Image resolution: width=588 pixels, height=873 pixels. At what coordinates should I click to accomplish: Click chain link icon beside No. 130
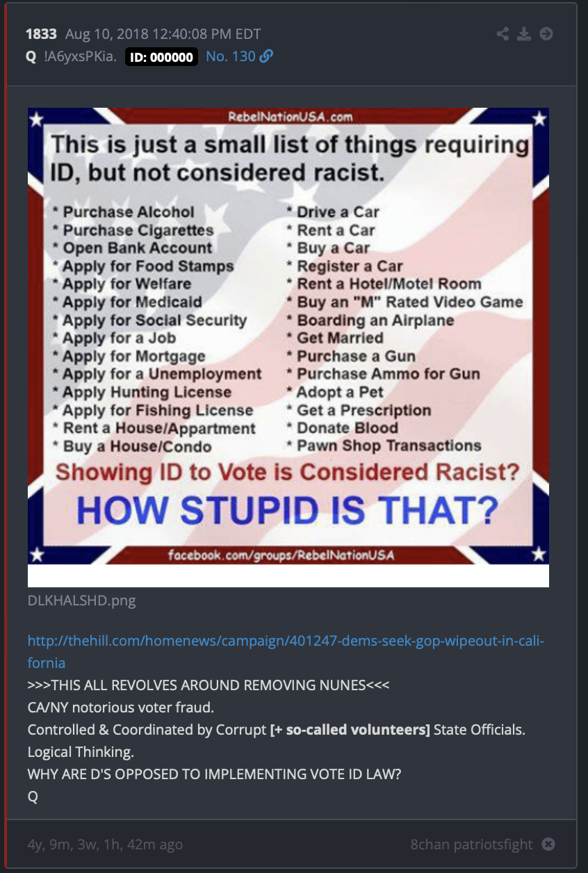tap(266, 57)
